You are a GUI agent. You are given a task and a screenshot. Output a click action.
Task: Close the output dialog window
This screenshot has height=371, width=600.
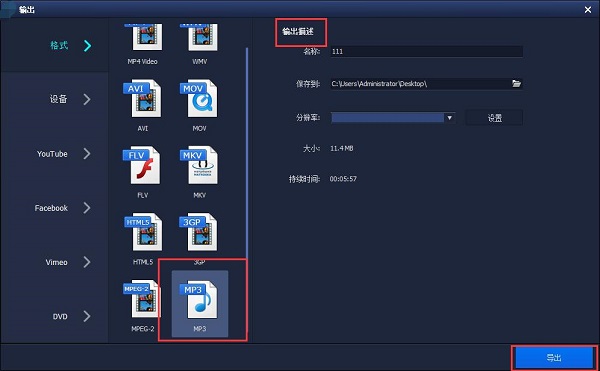pyautogui.click(x=588, y=10)
